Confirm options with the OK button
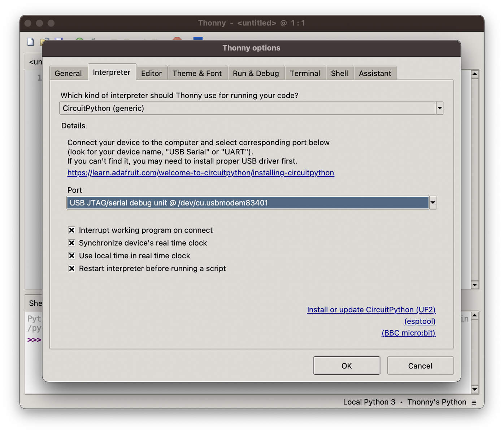 pyautogui.click(x=347, y=366)
